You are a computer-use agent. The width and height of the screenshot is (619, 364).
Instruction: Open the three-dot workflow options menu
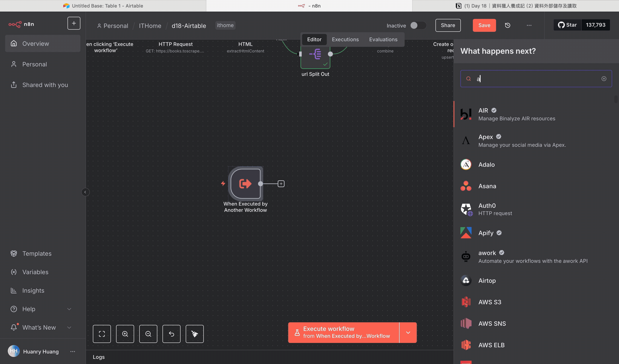pyautogui.click(x=529, y=25)
